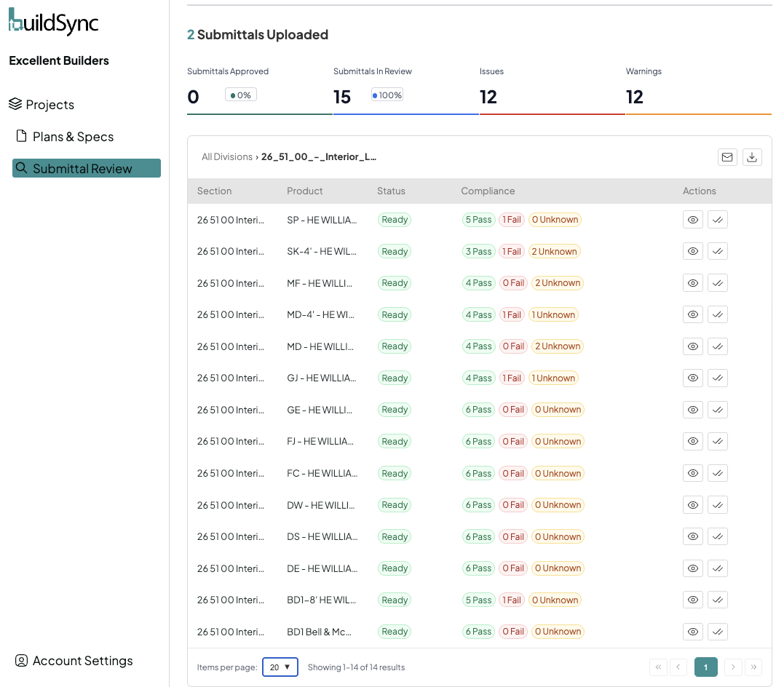784x687 pixels.
Task: Click the buildSync logo
Action: (x=53, y=22)
